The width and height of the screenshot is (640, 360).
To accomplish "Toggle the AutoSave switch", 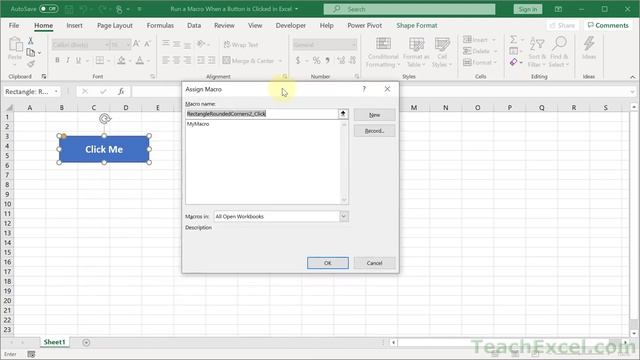I will tap(49, 9).
